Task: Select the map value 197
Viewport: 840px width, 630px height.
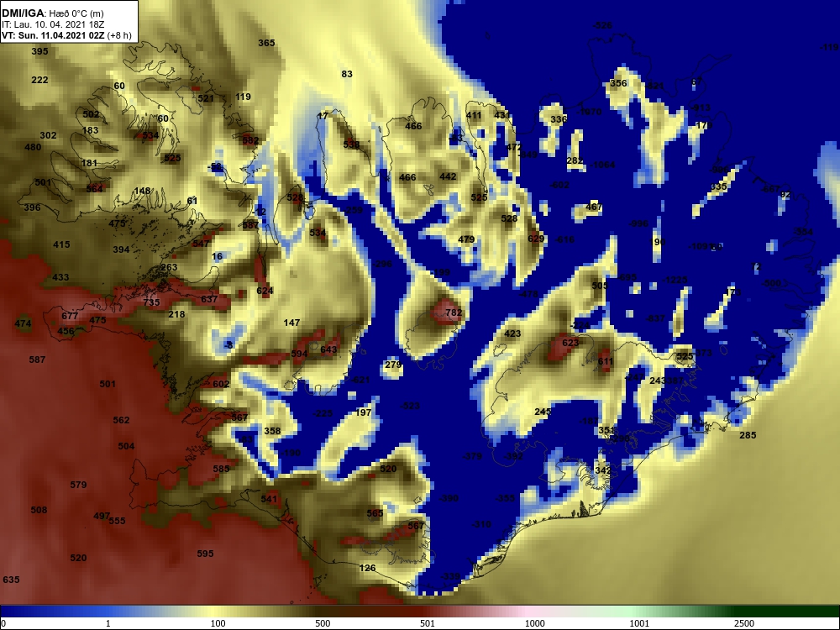Action: pos(363,412)
